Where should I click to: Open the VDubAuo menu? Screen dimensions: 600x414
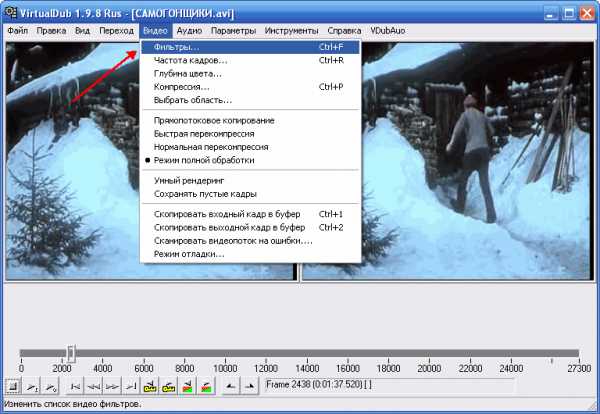(388, 31)
